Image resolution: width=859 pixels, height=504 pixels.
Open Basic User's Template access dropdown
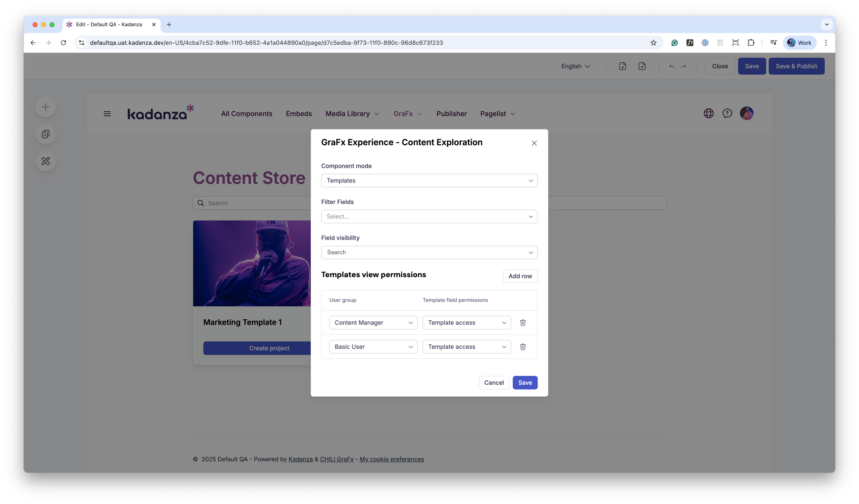tap(466, 347)
